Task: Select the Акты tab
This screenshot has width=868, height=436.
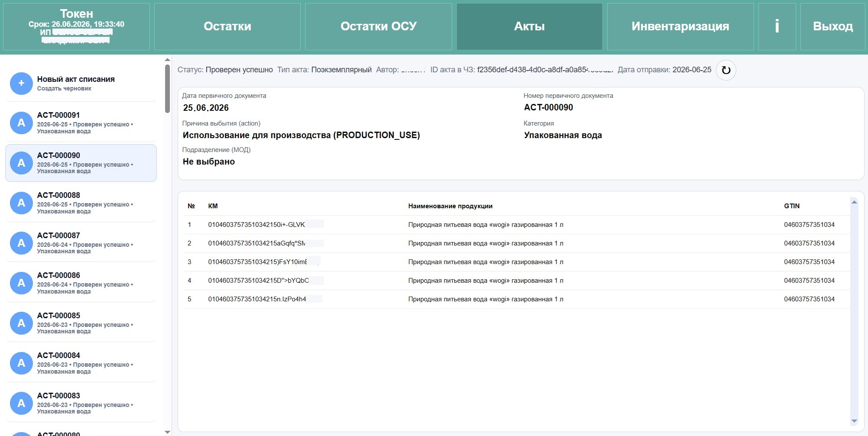Action: (x=530, y=26)
